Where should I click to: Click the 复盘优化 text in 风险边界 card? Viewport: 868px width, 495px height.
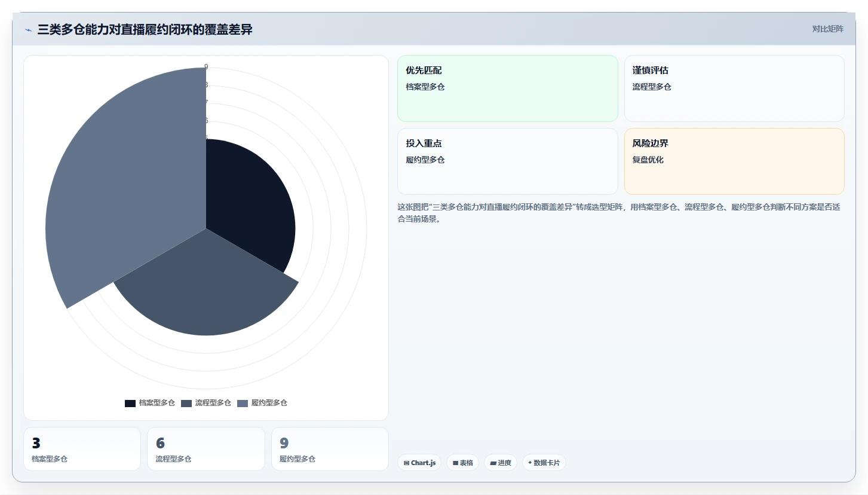point(648,160)
